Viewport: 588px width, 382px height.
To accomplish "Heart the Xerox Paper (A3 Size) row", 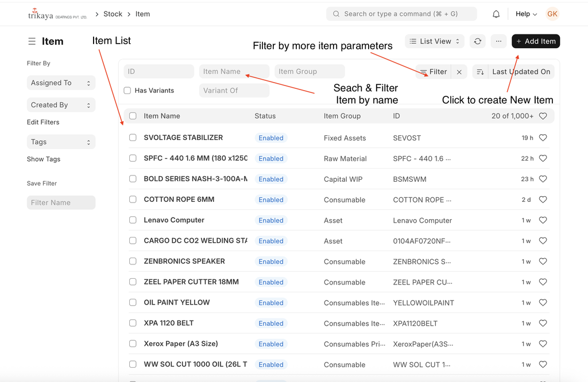I will point(543,344).
